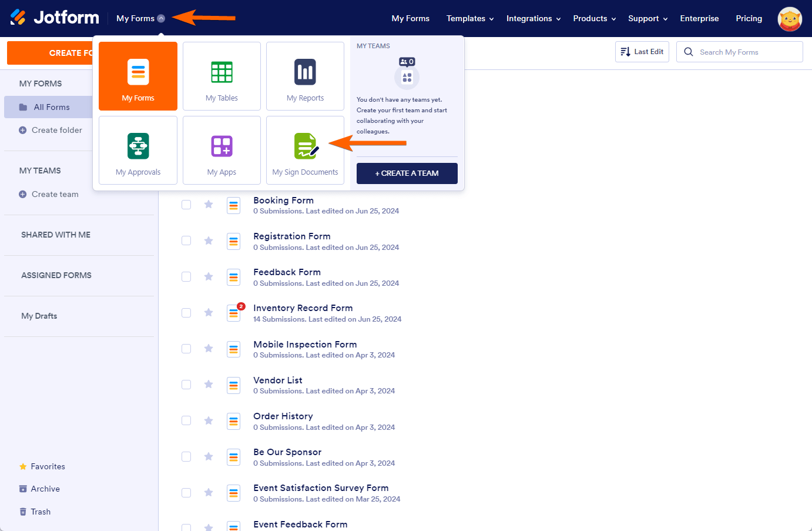Open the Event Feedback Form title
812x531 pixels.
pos(300,525)
